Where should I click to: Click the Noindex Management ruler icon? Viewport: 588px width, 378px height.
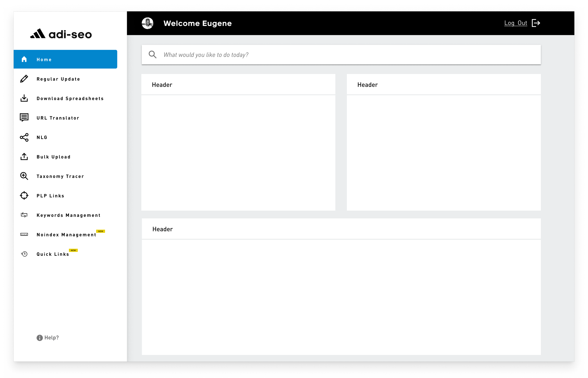24,235
